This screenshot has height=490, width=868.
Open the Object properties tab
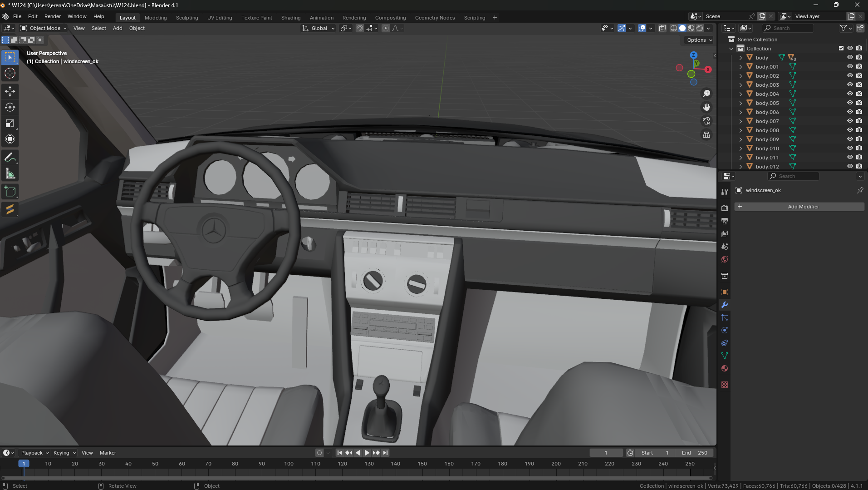point(725,292)
